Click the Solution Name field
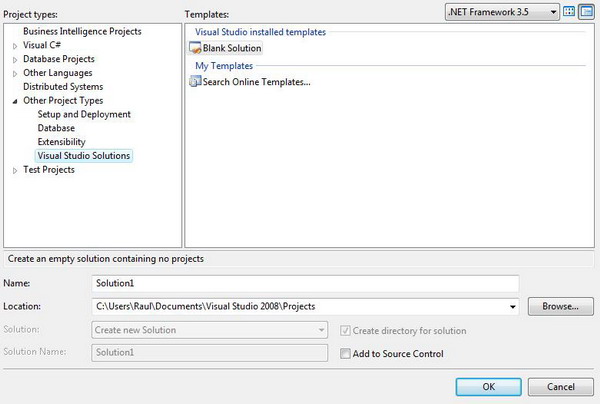Image resolution: width=600 pixels, height=404 pixels. pyautogui.click(x=210, y=353)
